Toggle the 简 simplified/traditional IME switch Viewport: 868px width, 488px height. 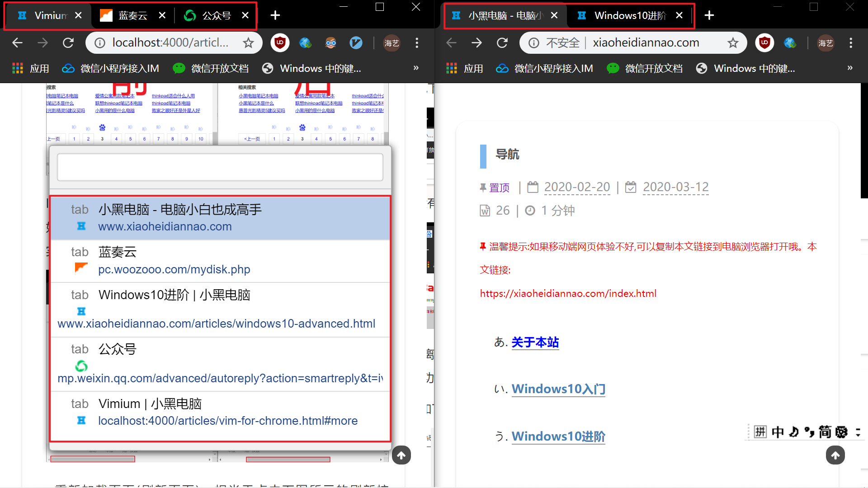(825, 432)
